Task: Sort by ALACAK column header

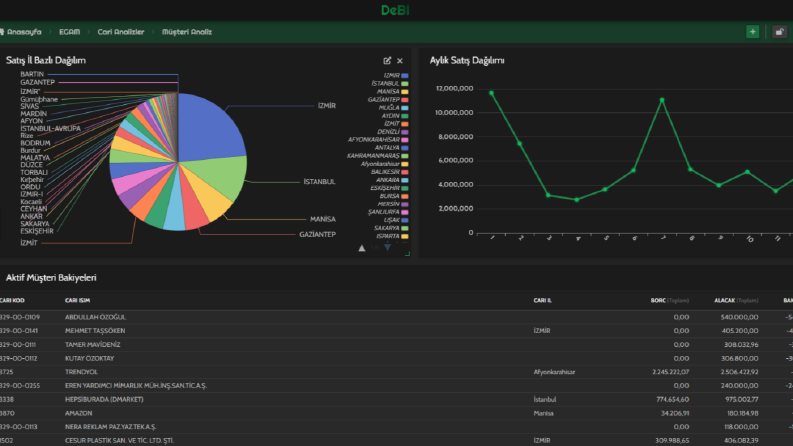Action: point(736,300)
